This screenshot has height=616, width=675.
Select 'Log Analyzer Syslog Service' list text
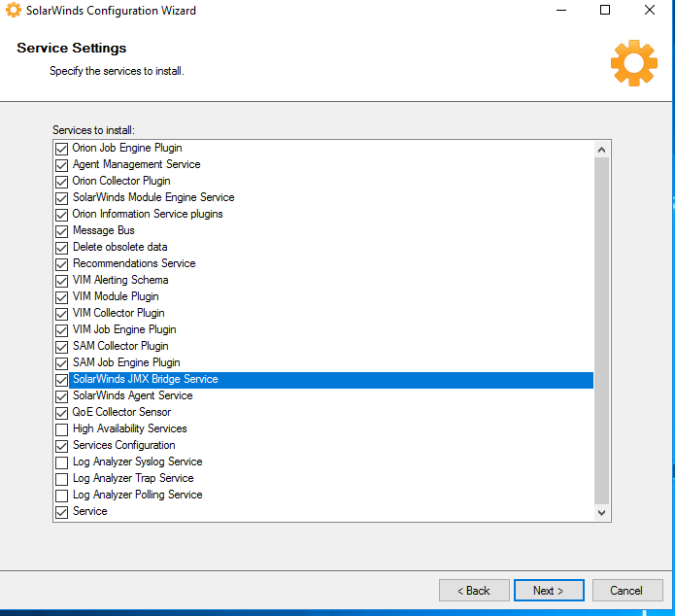click(138, 462)
